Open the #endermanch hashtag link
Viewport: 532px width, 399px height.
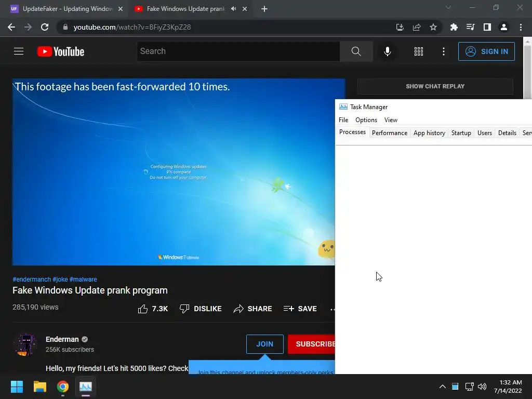tap(32, 279)
